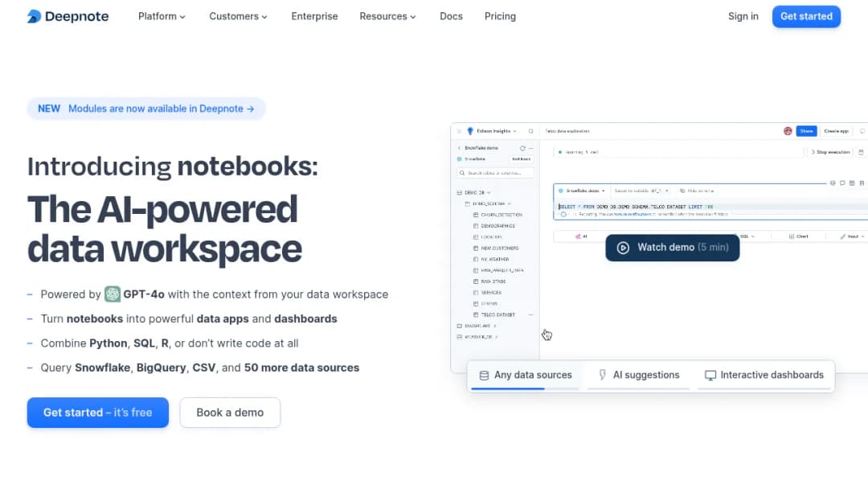Viewport: 868px width, 489px height.
Task: Click the header Get started button
Action: (806, 17)
